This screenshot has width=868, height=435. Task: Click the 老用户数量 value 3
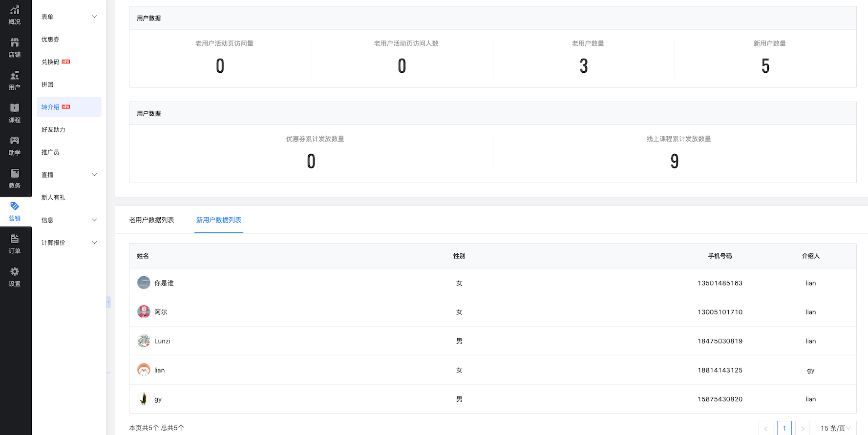pyautogui.click(x=584, y=66)
